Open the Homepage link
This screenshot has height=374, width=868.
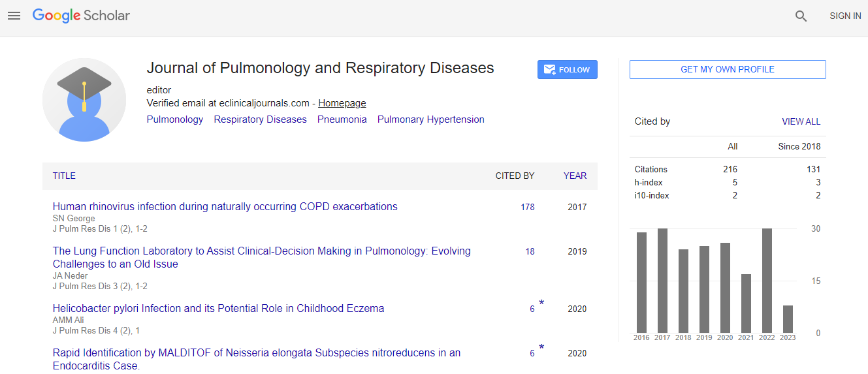click(x=342, y=103)
